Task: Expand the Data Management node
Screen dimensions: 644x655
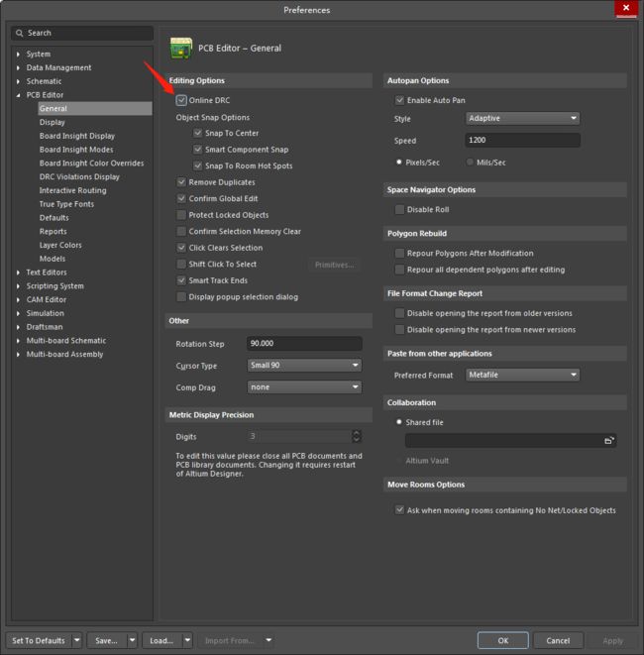Action: [x=18, y=67]
